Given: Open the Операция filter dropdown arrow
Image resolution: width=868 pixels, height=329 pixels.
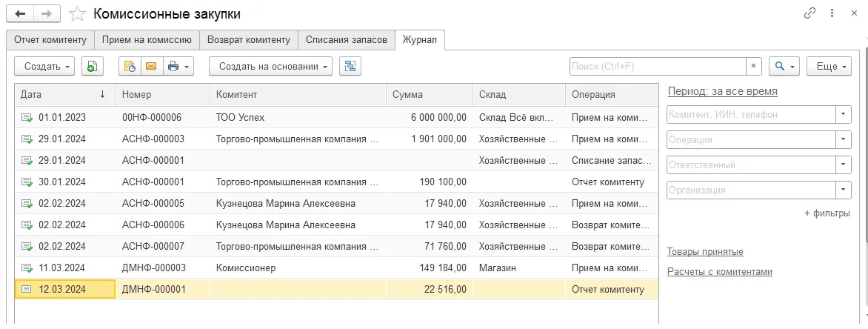Looking at the screenshot, I should (x=843, y=140).
